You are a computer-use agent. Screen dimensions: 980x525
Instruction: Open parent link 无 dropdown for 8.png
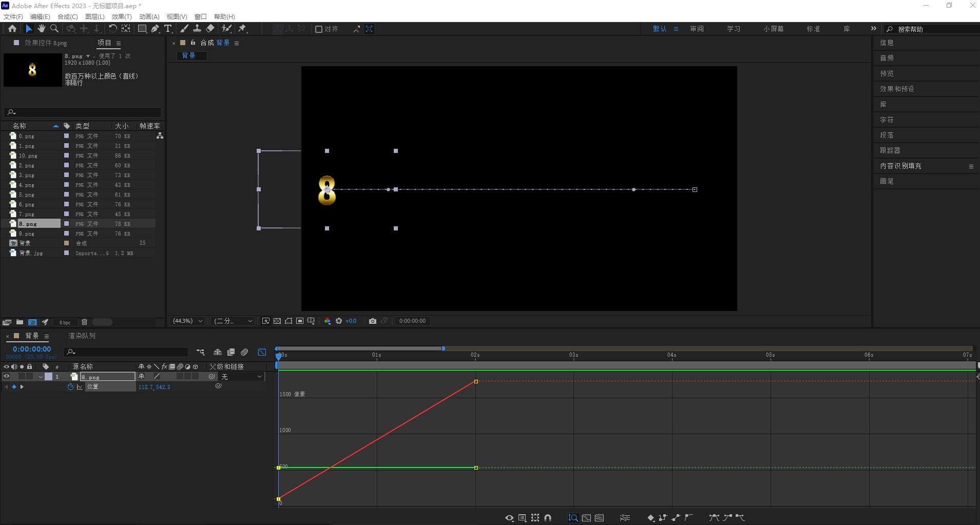[242, 377]
